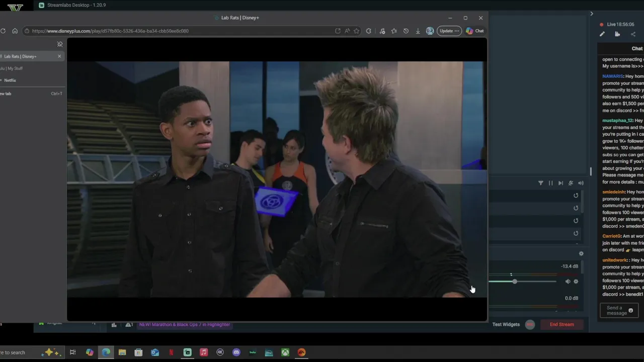Click mustaphaa_12 username in chat
This screenshot has width=644, height=362.
[617, 121]
